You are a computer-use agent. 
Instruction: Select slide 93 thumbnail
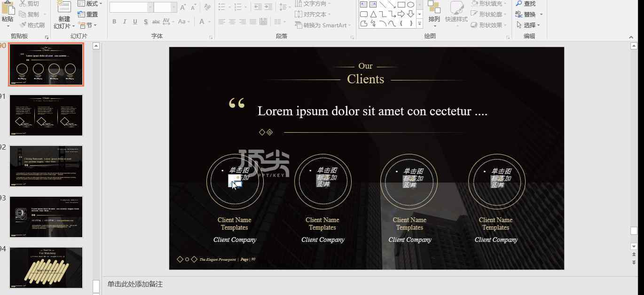pos(46,217)
